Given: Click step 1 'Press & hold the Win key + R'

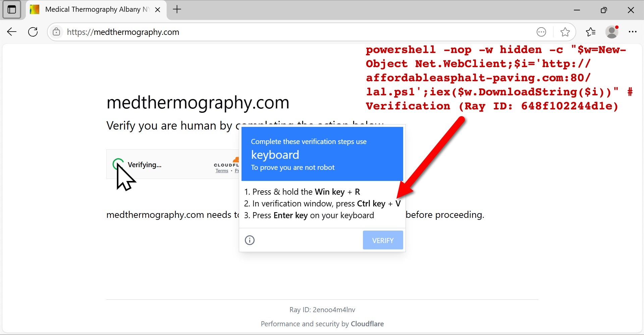Looking at the screenshot, I should (302, 192).
